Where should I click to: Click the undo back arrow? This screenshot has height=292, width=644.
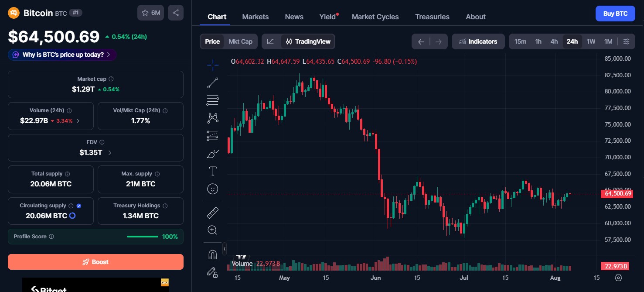click(421, 42)
